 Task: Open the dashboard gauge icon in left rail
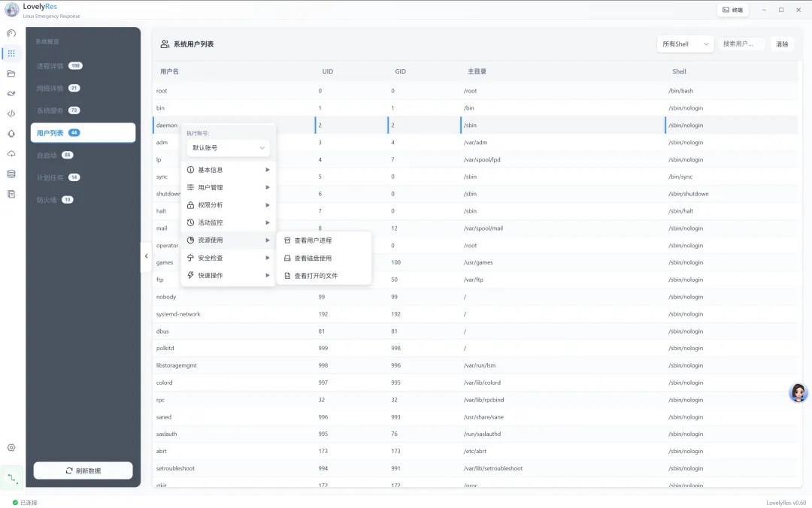click(x=11, y=33)
